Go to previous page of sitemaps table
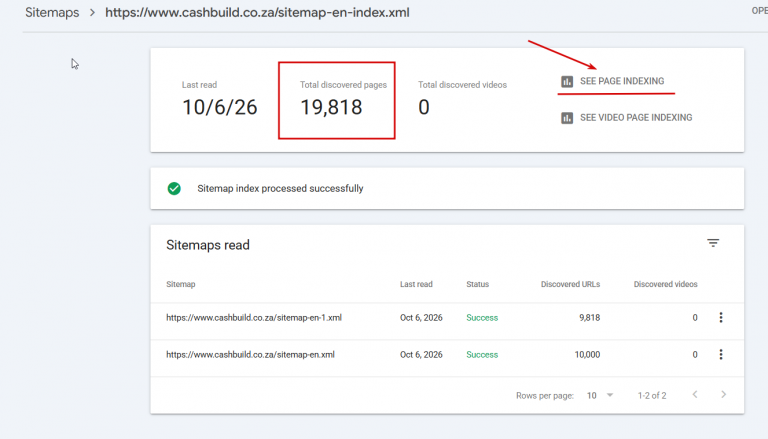Viewport: 768px width, 439px height. [695, 394]
